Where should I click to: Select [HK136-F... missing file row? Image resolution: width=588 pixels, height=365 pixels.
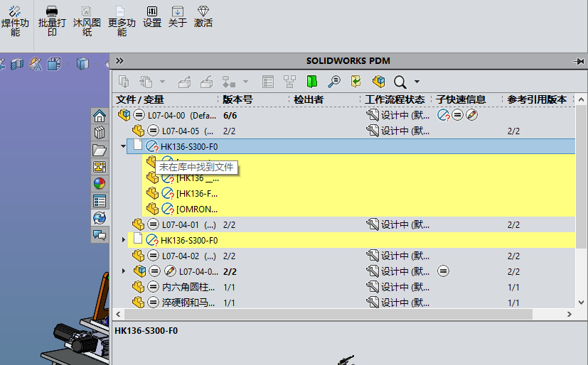[359, 194]
